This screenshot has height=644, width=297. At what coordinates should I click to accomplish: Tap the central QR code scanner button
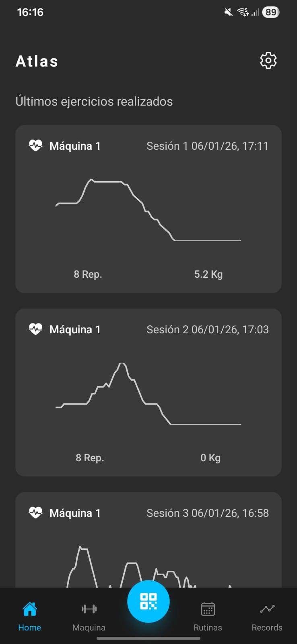[148, 601]
